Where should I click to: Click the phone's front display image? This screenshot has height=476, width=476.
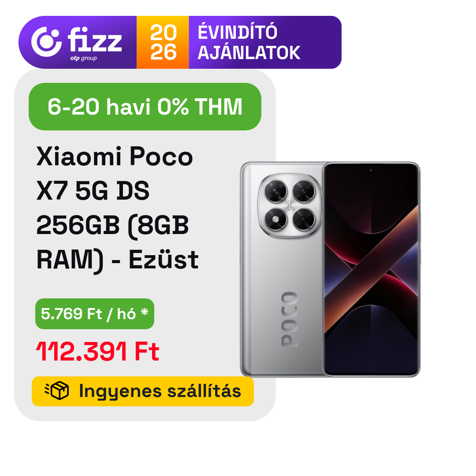371,269
